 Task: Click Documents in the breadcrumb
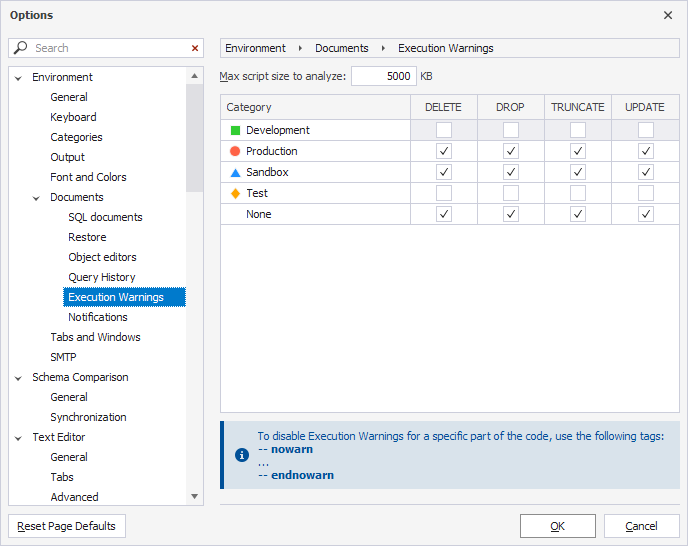click(342, 48)
